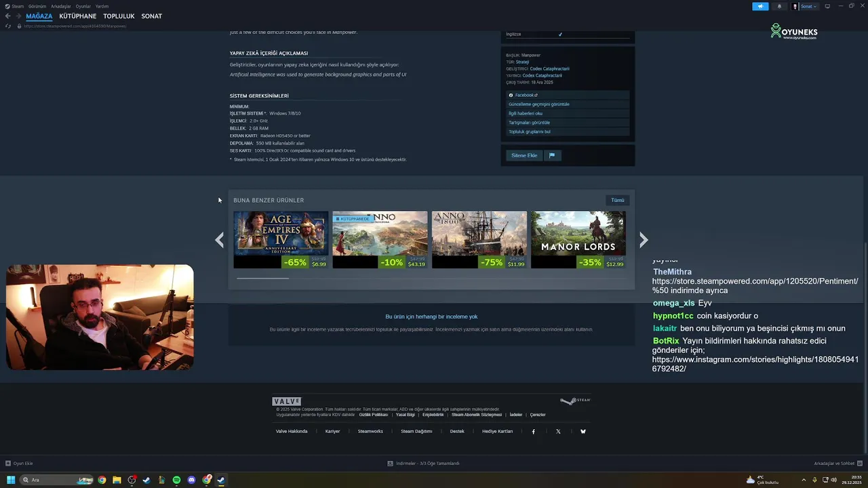Open the volume control in system tray
The width and height of the screenshot is (868, 488).
pos(833,480)
